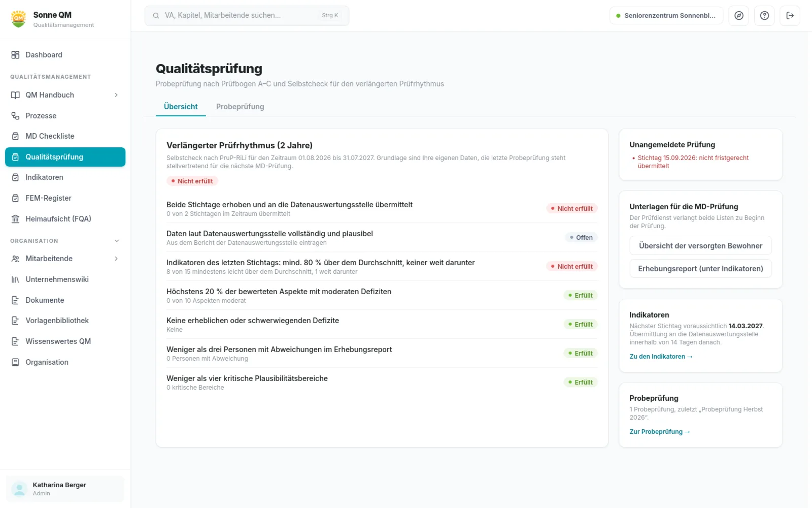Screen dimensions: 812x508
Task: Click the Strg K shortcut hint
Action: [330, 16]
